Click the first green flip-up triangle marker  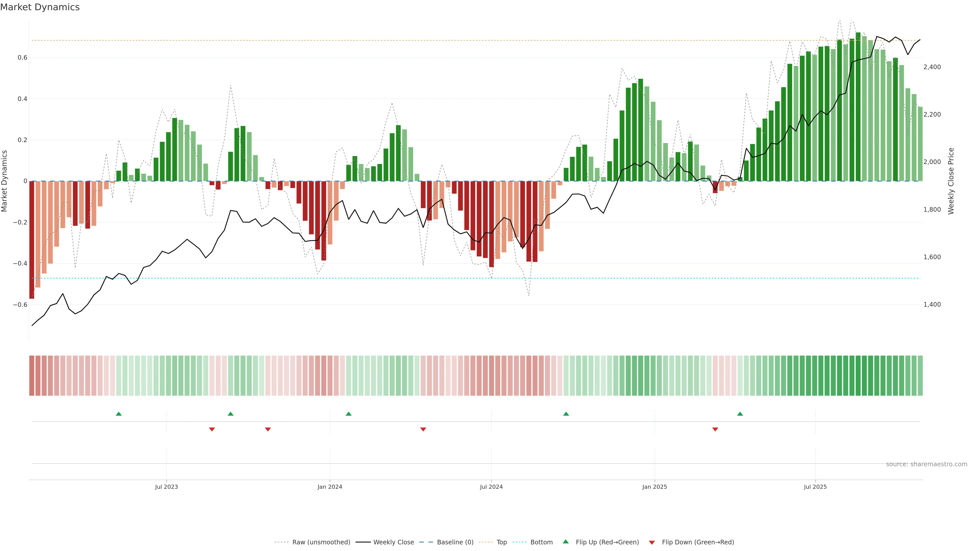click(119, 414)
